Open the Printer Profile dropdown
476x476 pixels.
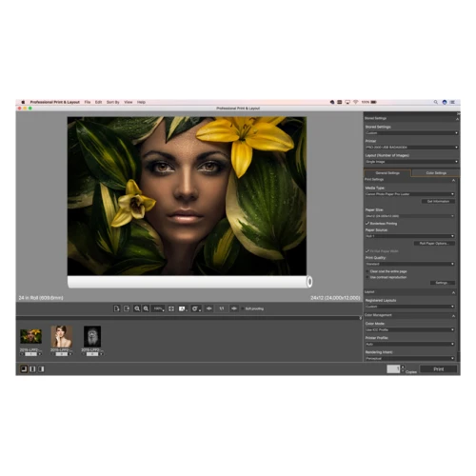tap(409, 344)
